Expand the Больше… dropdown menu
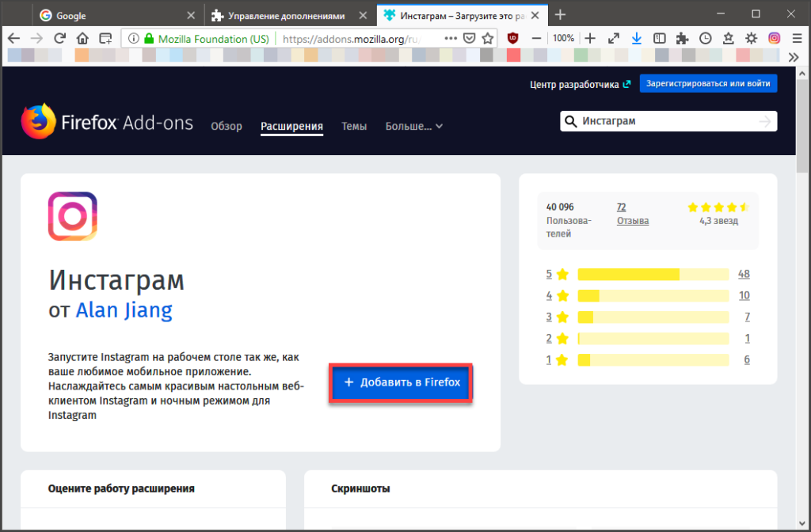Screen dimensions: 811x532 point(413,126)
